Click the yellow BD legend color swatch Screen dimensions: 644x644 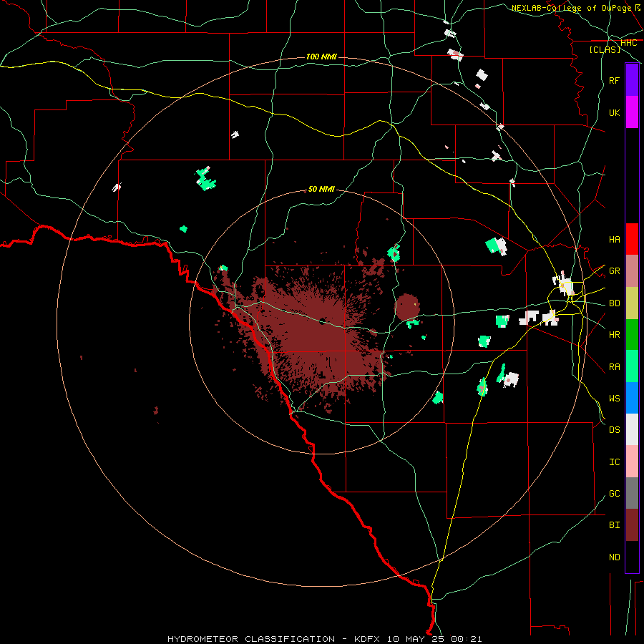click(632, 303)
